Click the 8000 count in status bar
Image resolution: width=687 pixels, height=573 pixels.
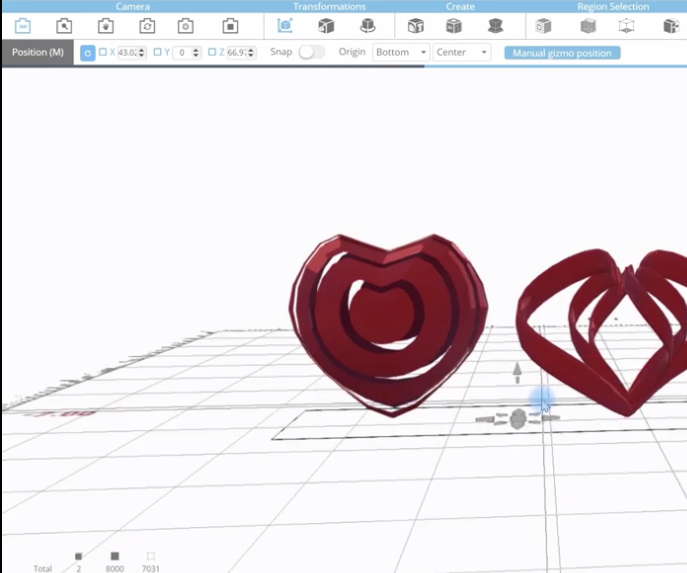click(115, 568)
